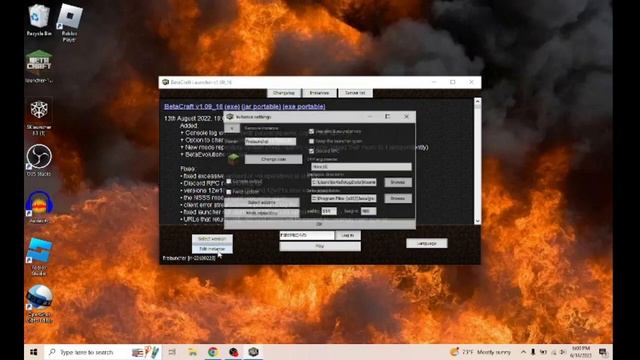
Task: Click the Change icon button
Action: pos(273,159)
